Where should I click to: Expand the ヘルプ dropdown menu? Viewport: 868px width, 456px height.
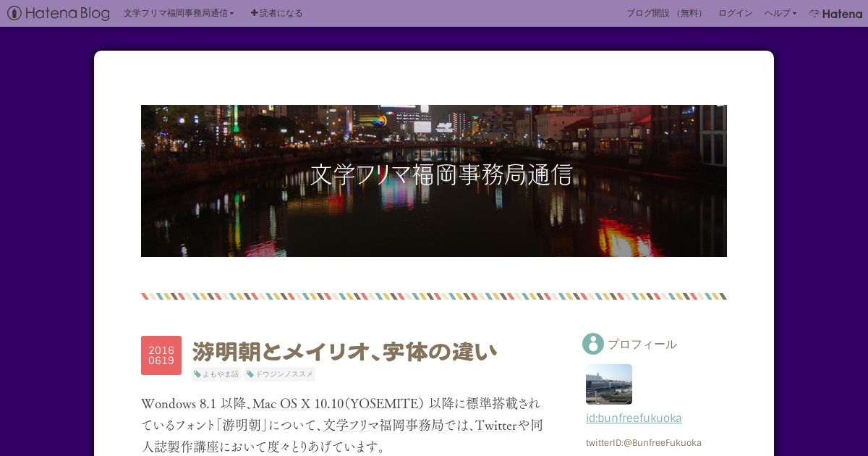click(x=780, y=13)
